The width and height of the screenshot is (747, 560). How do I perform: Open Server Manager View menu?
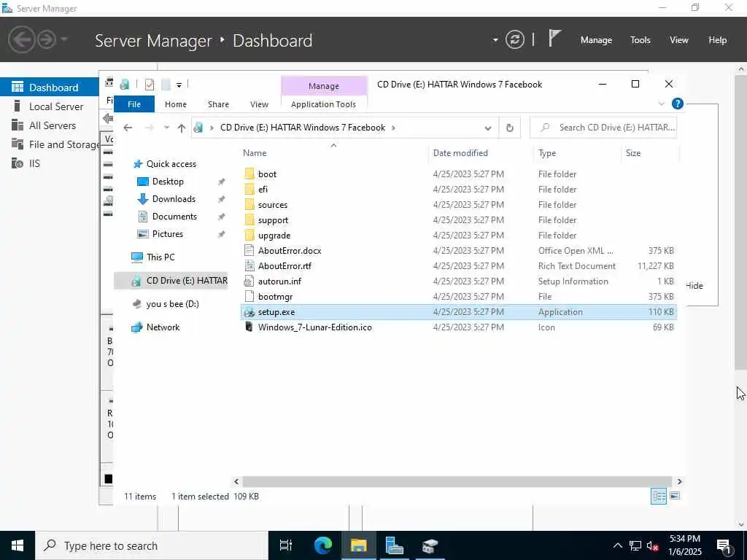point(679,40)
